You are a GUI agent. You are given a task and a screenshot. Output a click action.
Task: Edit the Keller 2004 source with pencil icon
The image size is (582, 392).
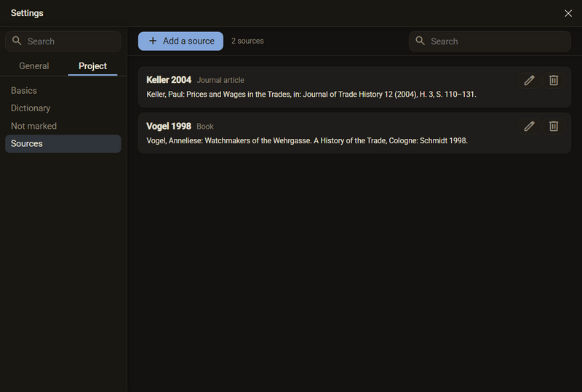pyautogui.click(x=529, y=80)
